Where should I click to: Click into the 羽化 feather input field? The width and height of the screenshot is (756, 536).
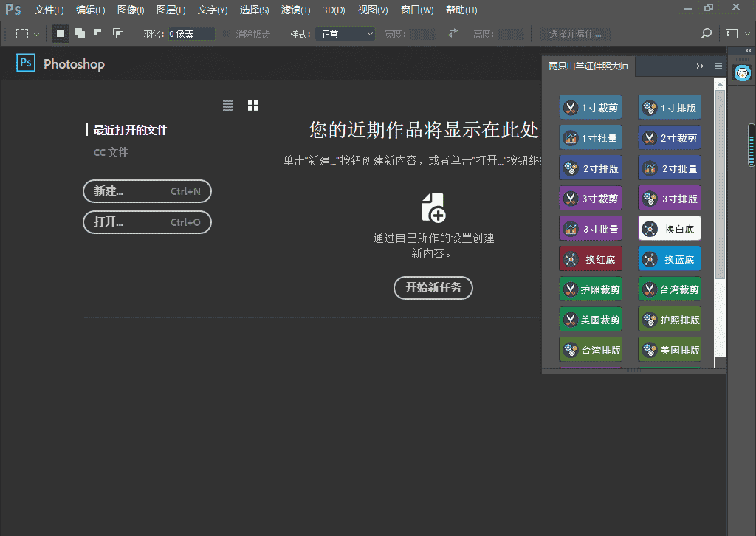click(x=190, y=34)
